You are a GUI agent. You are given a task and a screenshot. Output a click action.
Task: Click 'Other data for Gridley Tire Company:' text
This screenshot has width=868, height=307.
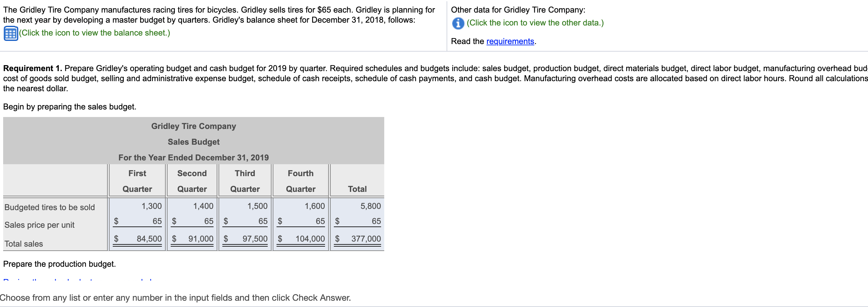coord(518,10)
